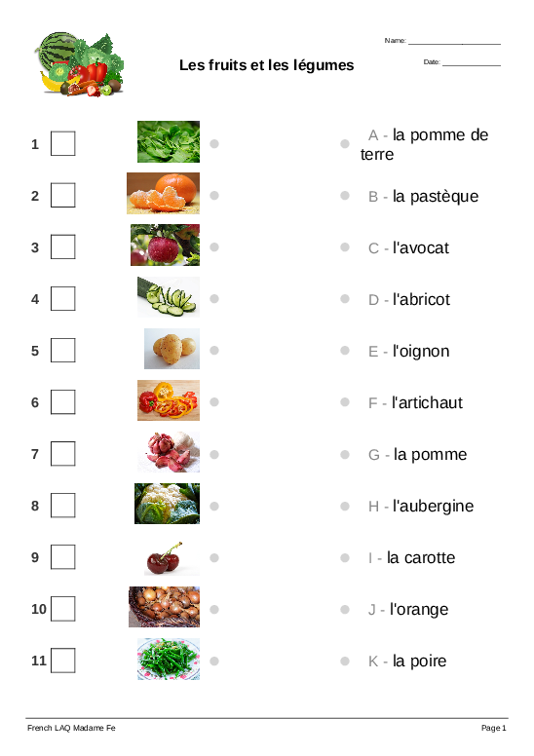Check the answer box for question 1

tap(63, 143)
